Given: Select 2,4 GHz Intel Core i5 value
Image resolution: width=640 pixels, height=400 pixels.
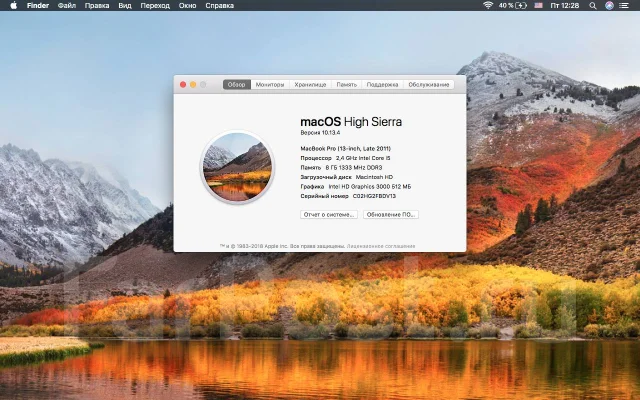Looking at the screenshot, I should pos(363,158).
